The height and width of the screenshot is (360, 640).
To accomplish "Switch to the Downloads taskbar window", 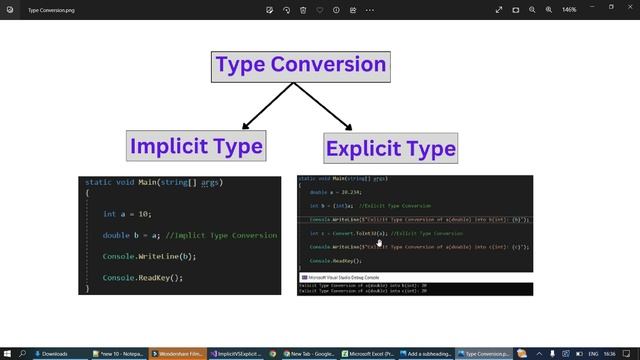I will (60, 354).
